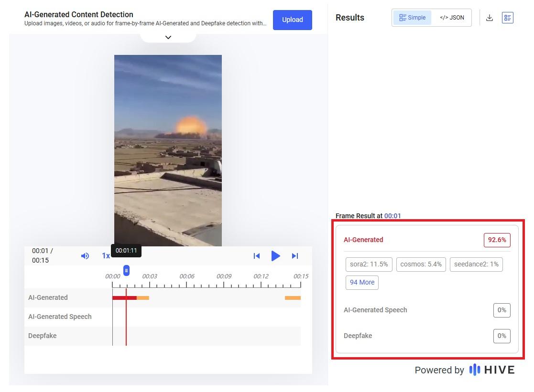Expand the 94 More models list

click(362, 282)
